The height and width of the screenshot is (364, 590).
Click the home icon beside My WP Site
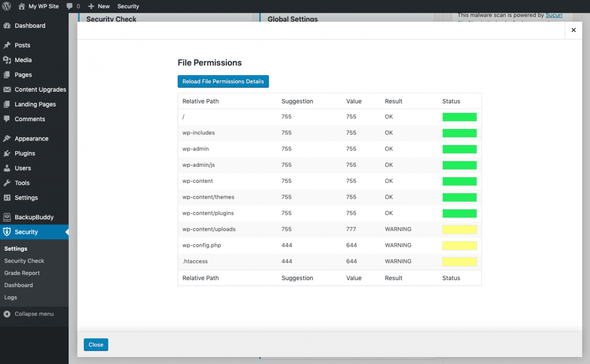click(x=22, y=6)
